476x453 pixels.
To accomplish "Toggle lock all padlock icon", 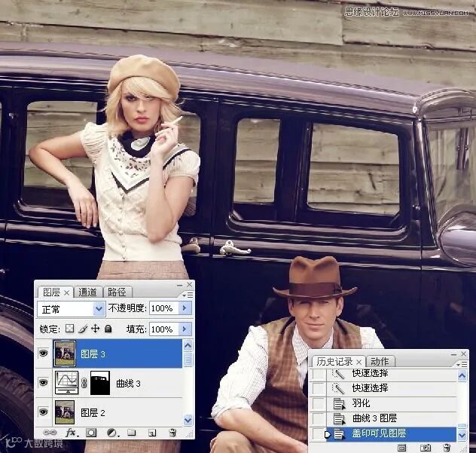I will point(108,329).
